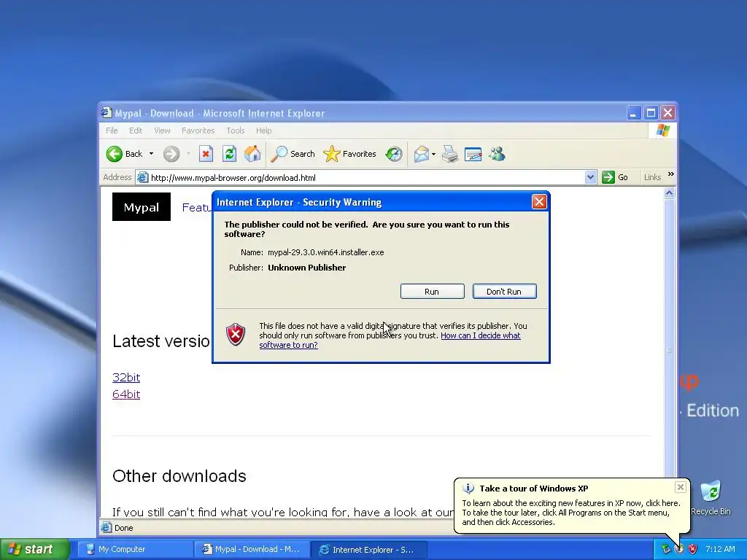Open the File menu

click(112, 131)
